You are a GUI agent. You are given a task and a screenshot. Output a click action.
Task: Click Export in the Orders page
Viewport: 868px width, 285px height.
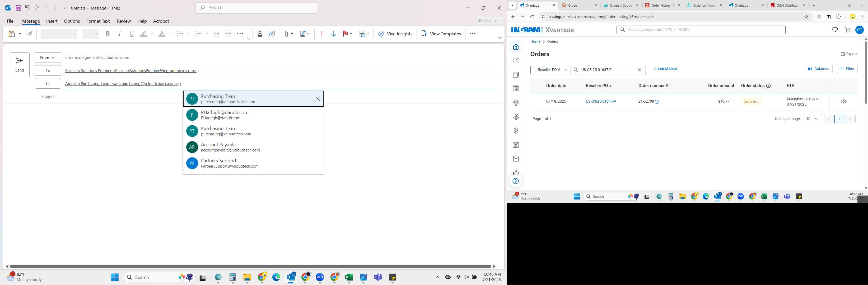(x=848, y=54)
